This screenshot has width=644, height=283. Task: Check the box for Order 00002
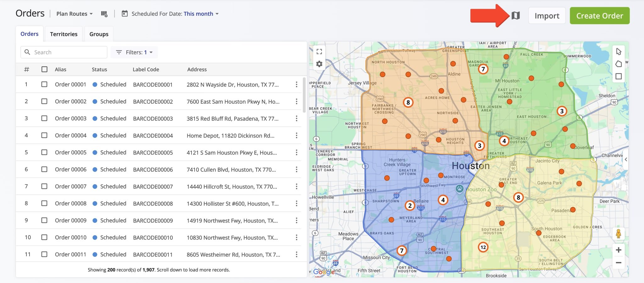(x=44, y=101)
